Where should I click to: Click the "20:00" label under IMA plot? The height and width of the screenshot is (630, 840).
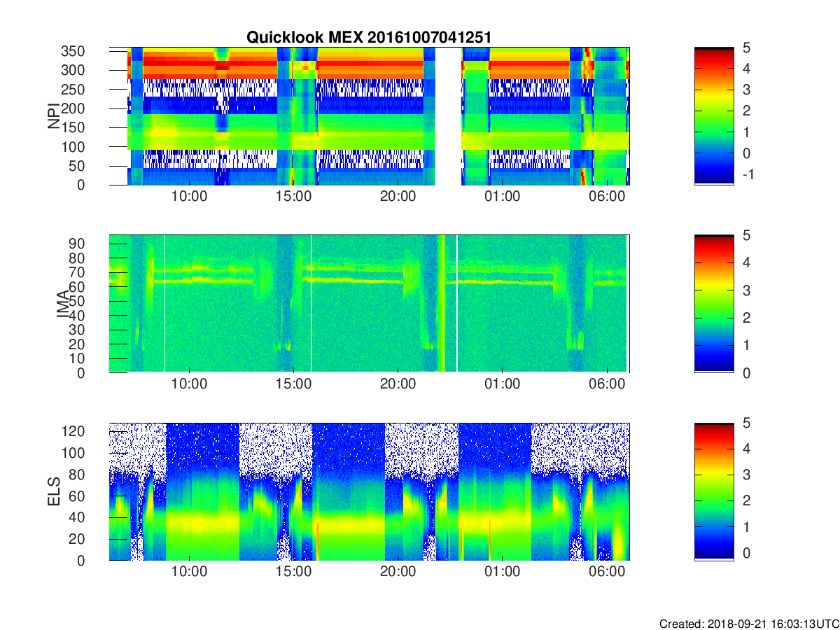[x=398, y=384]
